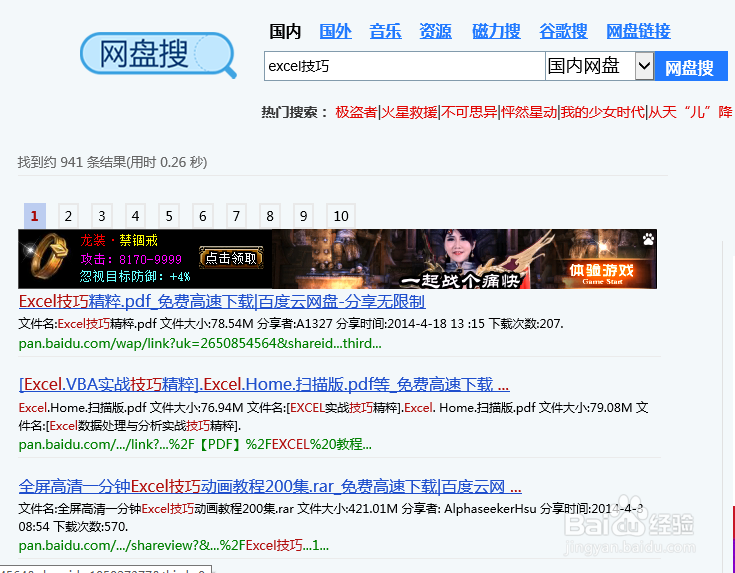Search hot keyword 从天“儿”降
The width and height of the screenshot is (735, 573).
click(690, 112)
